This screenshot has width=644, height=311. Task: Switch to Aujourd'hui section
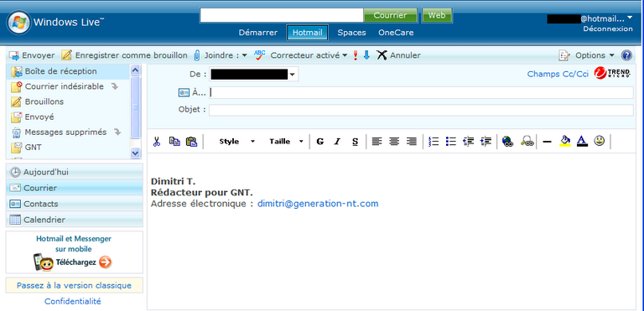click(x=75, y=172)
